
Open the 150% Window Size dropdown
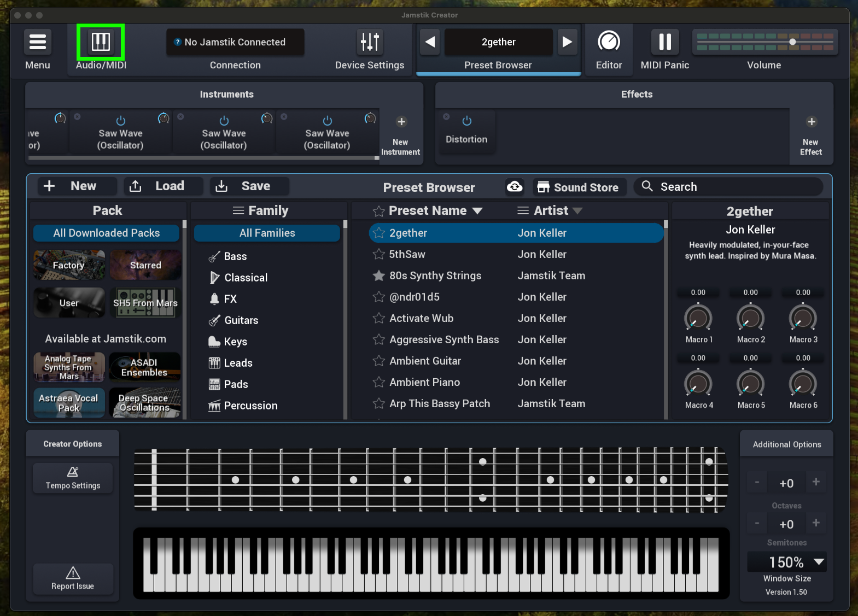click(x=787, y=562)
